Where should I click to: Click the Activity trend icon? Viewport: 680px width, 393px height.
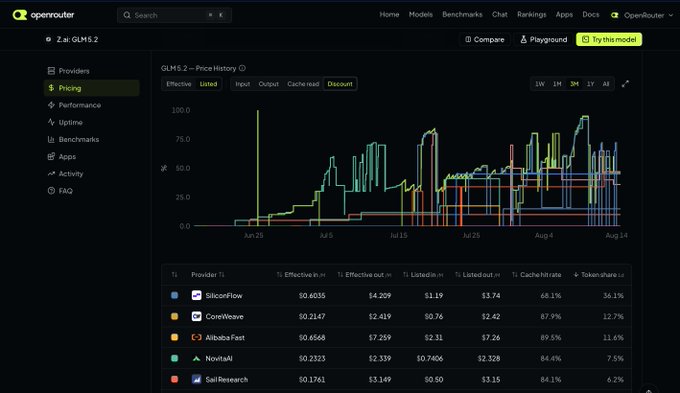pos(51,174)
